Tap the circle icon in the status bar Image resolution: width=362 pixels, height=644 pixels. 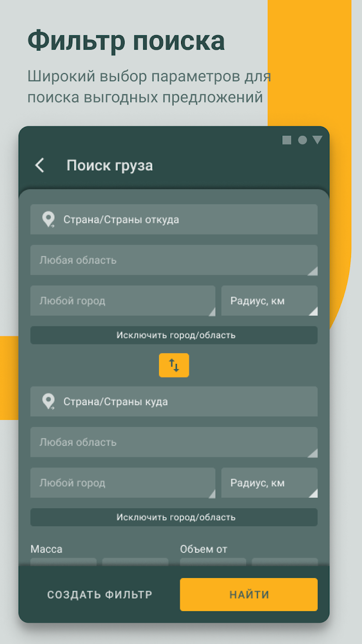303,140
